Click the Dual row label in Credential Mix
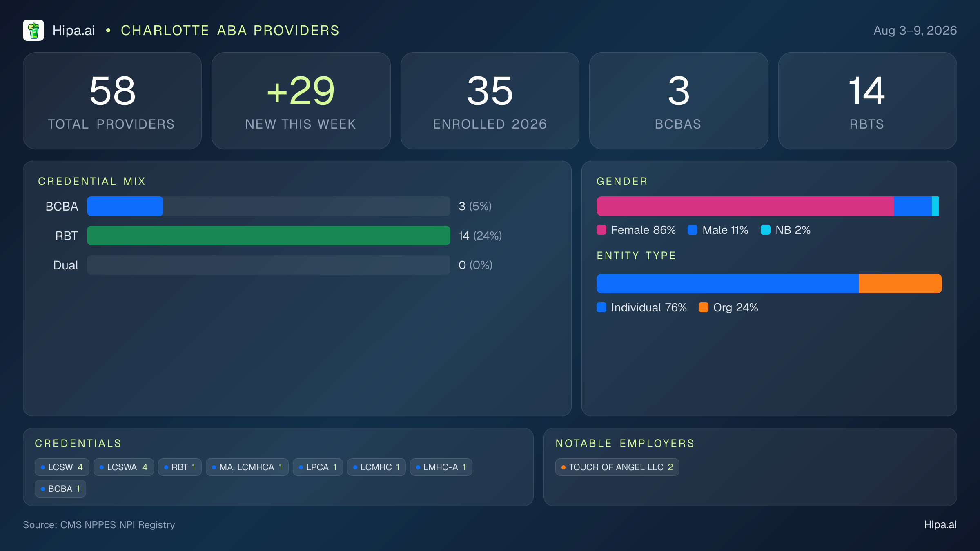This screenshot has height=551, width=980. [x=66, y=265]
